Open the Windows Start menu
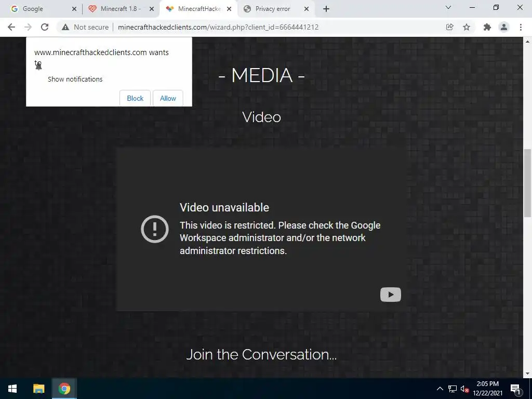The width and height of the screenshot is (532, 399). (x=12, y=389)
